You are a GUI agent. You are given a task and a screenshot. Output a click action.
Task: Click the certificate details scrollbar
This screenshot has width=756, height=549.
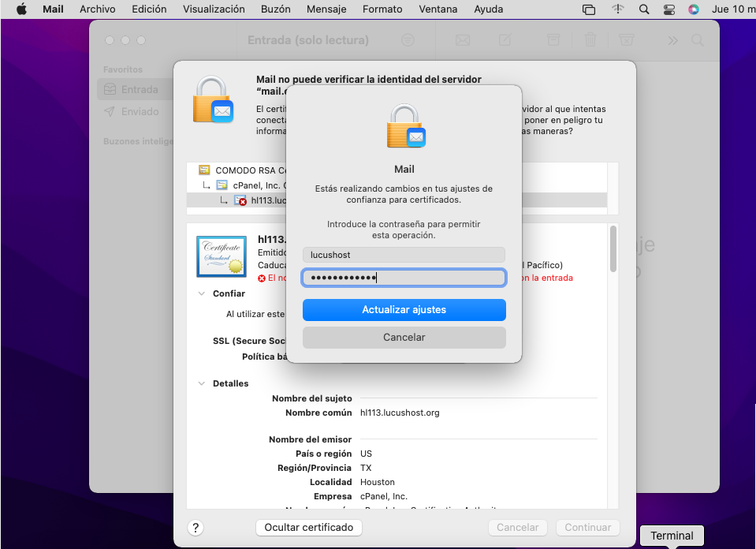click(613, 249)
